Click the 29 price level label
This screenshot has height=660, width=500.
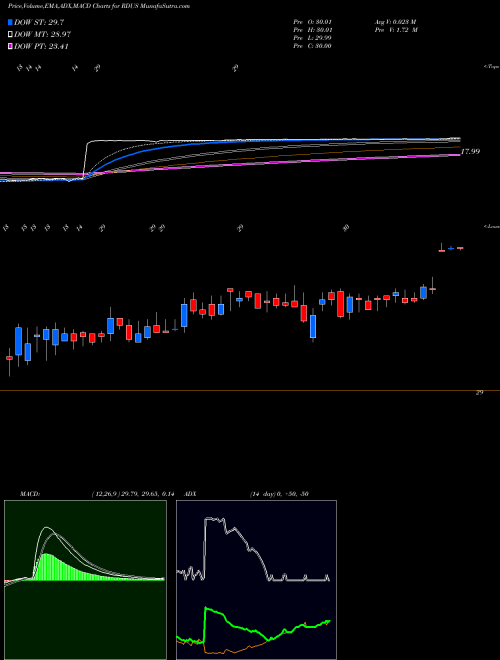[x=479, y=392]
